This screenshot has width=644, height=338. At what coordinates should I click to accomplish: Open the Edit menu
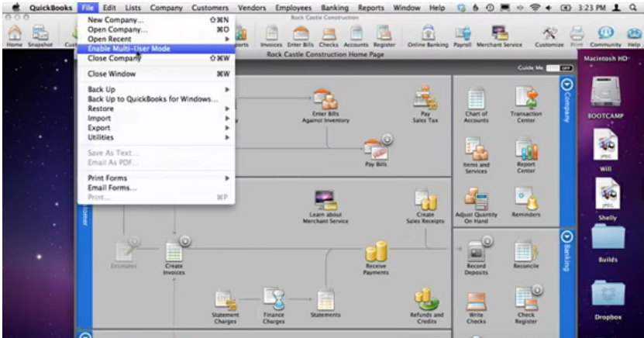click(x=109, y=8)
